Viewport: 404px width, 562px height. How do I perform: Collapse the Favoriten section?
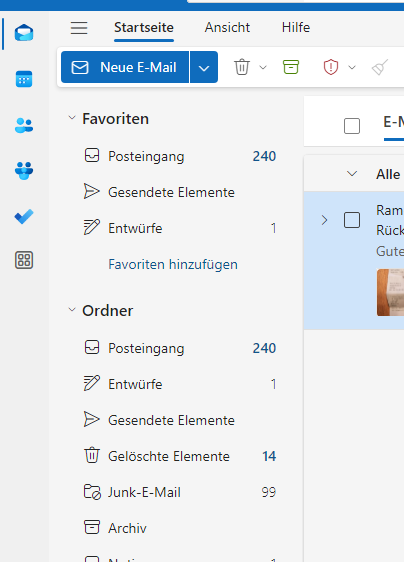pos(72,118)
